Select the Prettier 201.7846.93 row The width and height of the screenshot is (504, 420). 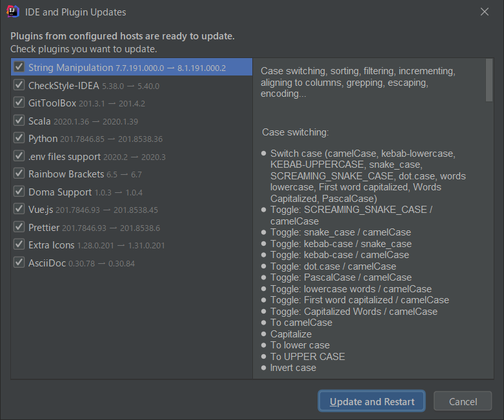tap(132, 228)
